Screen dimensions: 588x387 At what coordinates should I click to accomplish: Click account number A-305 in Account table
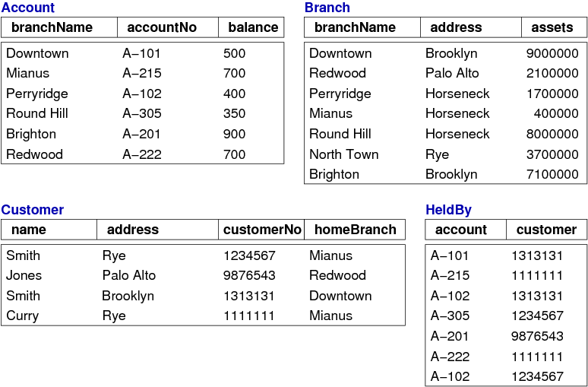coord(142,114)
